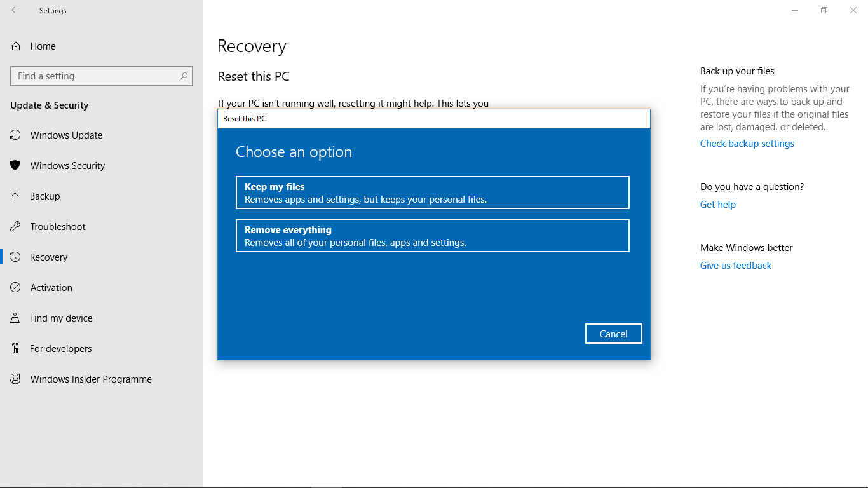Go back with the Settings arrow

tap(15, 10)
